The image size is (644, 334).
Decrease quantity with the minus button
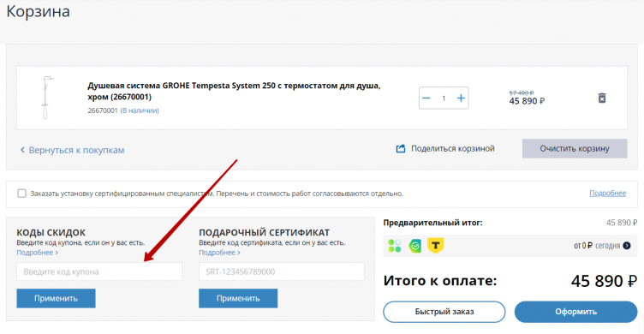(x=426, y=98)
